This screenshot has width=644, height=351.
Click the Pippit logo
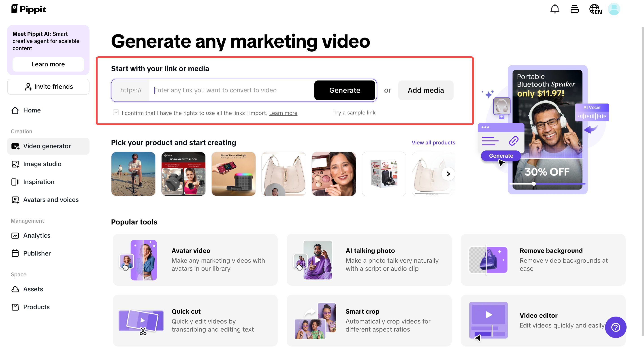coord(28,9)
